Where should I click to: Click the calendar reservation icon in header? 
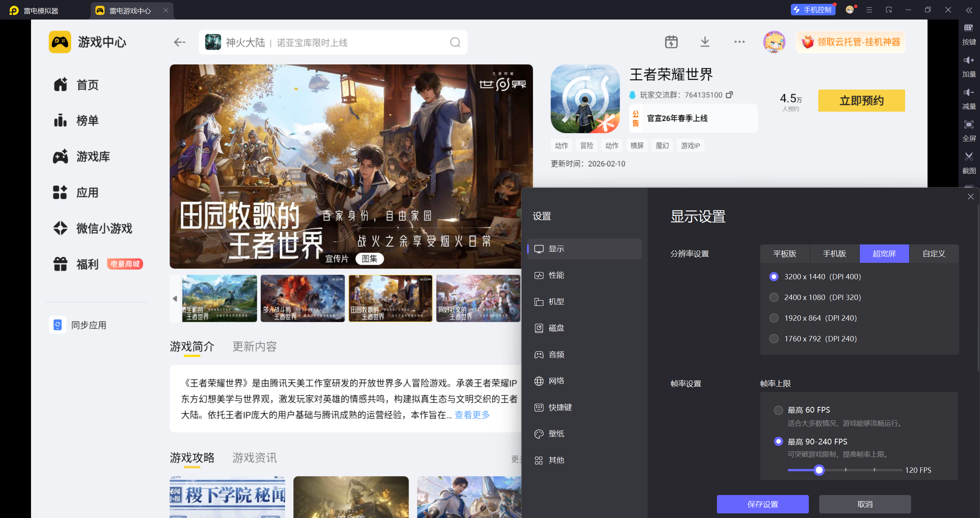(671, 42)
